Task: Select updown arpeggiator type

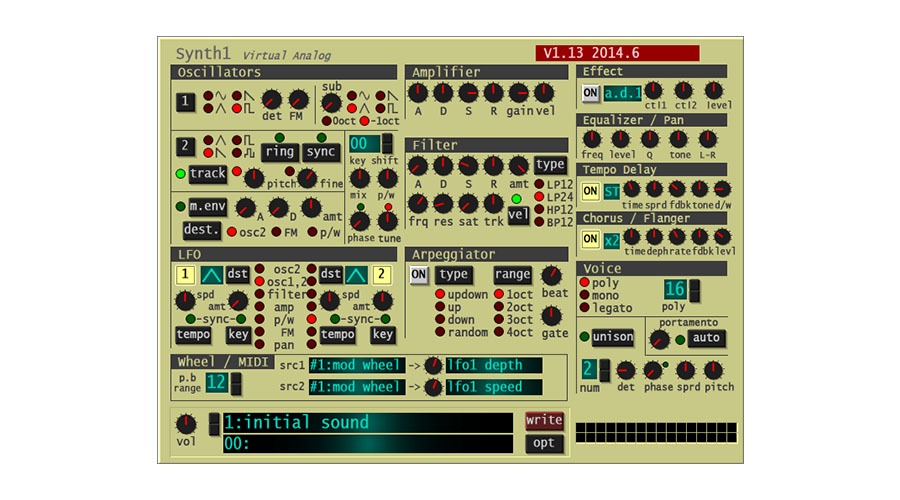Action: pos(440,294)
